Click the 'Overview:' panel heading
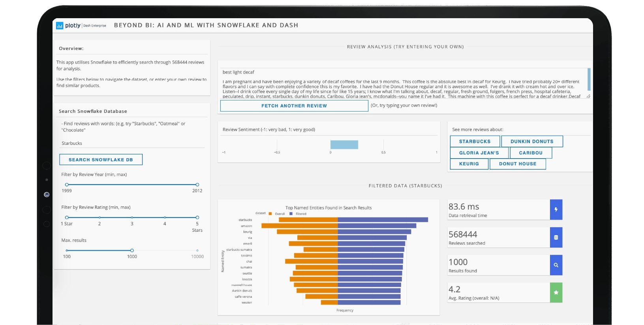The image size is (644, 325). click(x=71, y=49)
